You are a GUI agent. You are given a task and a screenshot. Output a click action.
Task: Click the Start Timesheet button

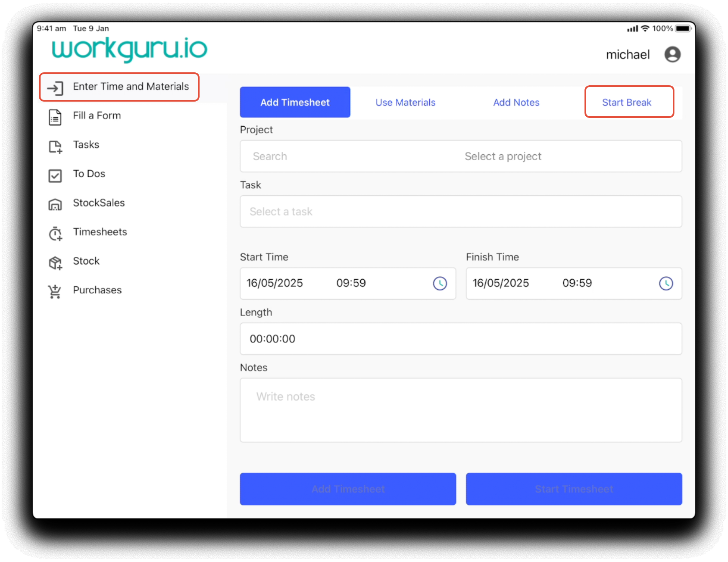pyautogui.click(x=574, y=489)
